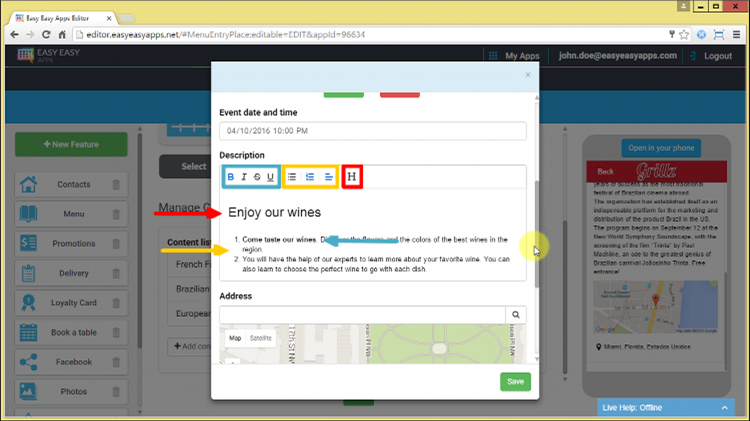750x421 pixels.
Task: Click Back in the phone preview
Action: [x=605, y=171]
